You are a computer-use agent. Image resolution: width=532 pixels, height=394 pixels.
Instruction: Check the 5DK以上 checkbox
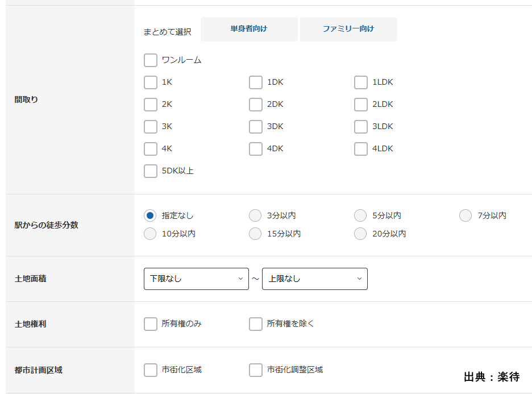point(151,171)
